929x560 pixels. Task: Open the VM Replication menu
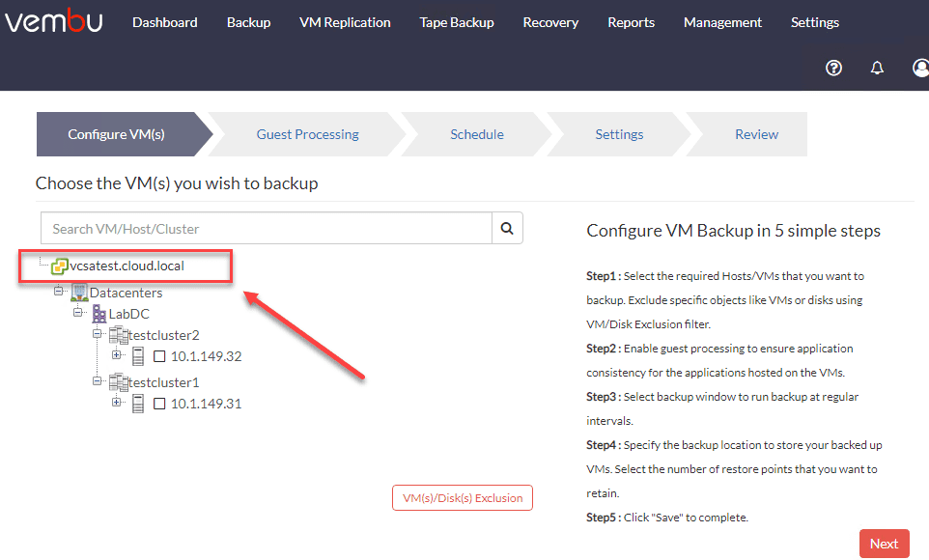click(345, 22)
